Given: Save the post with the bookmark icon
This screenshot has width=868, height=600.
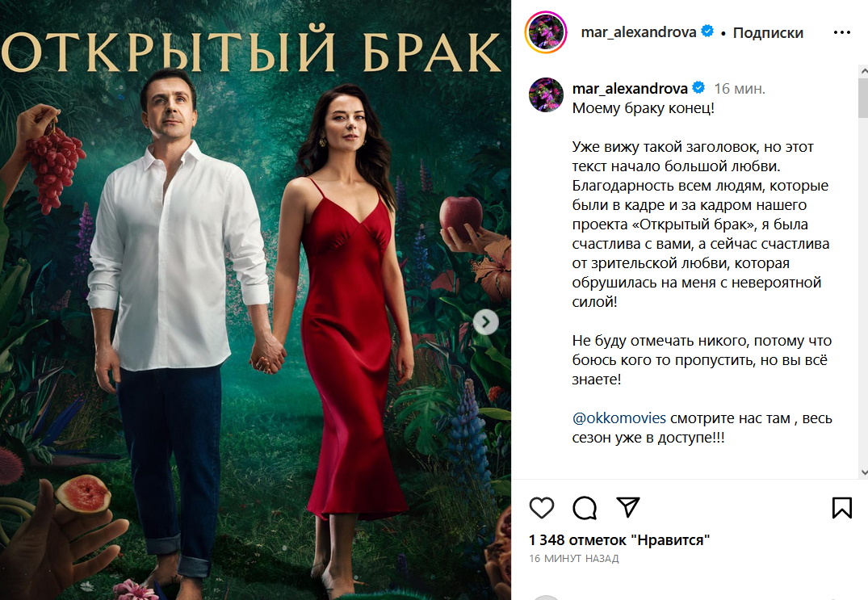Looking at the screenshot, I should pos(841,508).
